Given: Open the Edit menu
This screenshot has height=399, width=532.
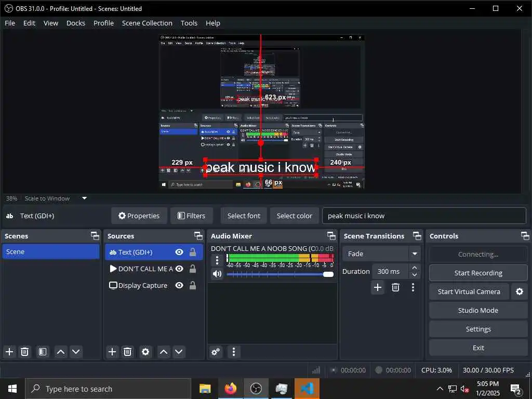Looking at the screenshot, I should tap(29, 23).
